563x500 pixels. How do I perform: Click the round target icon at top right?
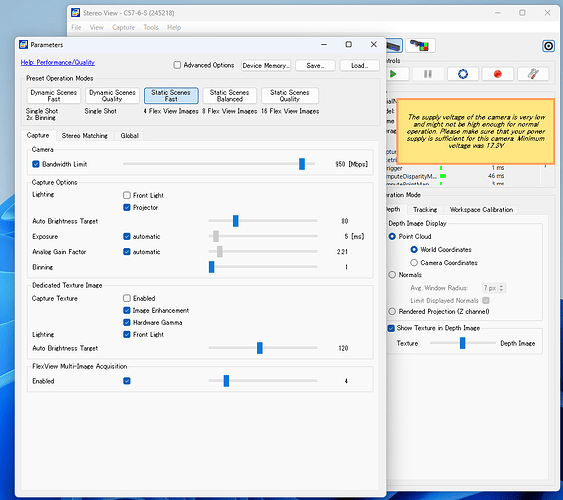click(x=548, y=46)
